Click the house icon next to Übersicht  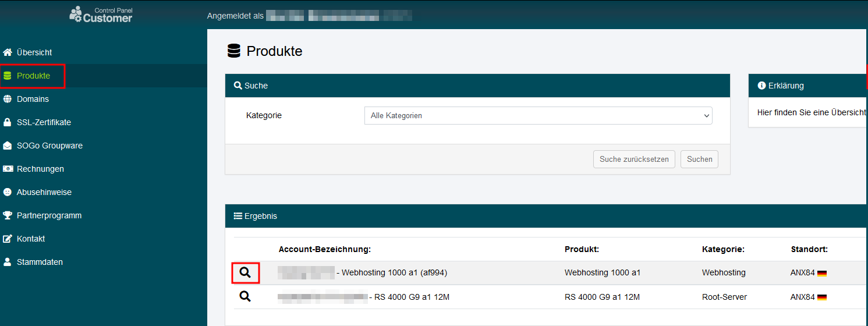pyautogui.click(x=8, y=52)
